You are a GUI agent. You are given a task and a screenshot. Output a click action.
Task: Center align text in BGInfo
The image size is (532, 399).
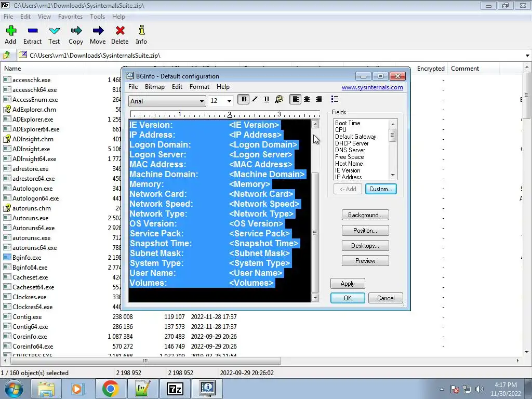click(307, 99)
